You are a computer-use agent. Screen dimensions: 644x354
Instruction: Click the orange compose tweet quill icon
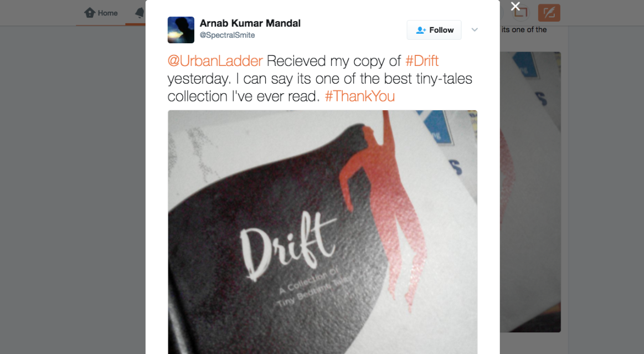pos(549,13)
